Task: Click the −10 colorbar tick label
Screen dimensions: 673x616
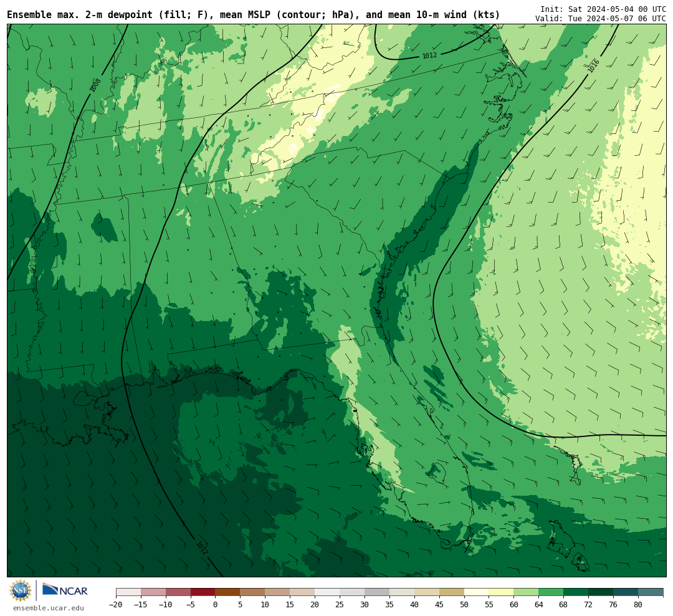Action: point(166,604)
